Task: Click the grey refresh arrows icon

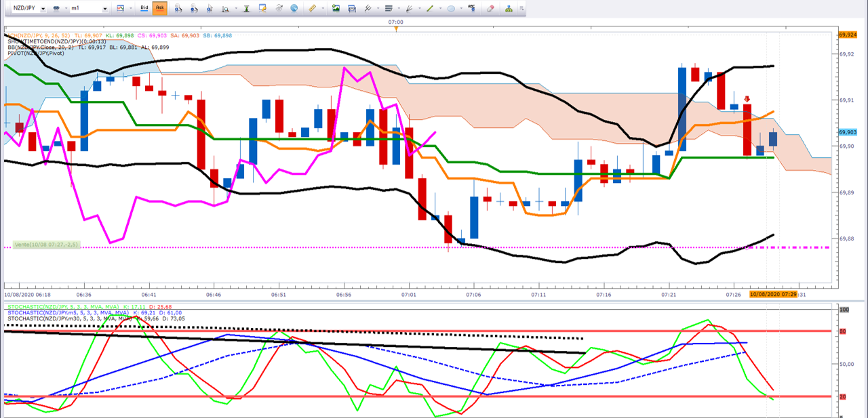Action: 279,8
